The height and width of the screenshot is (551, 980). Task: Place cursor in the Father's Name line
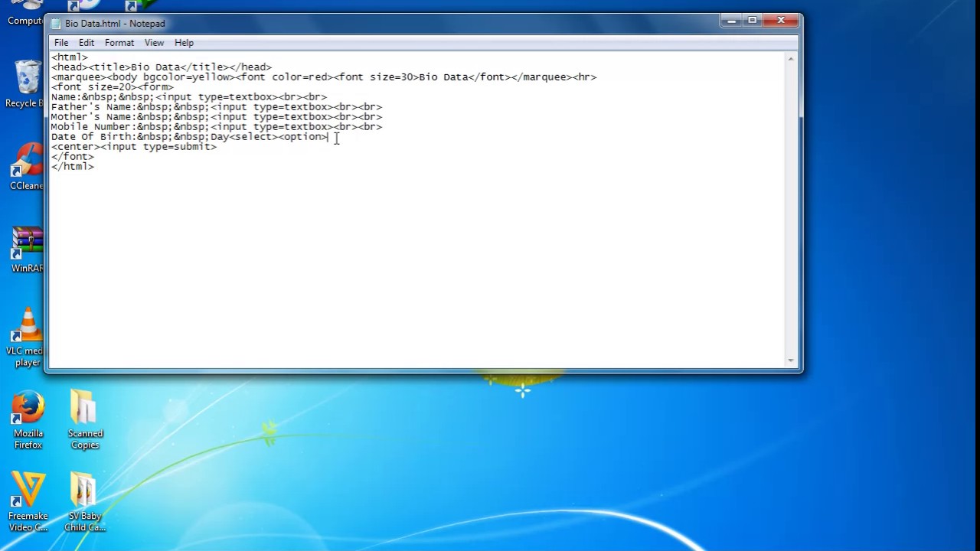217,107
